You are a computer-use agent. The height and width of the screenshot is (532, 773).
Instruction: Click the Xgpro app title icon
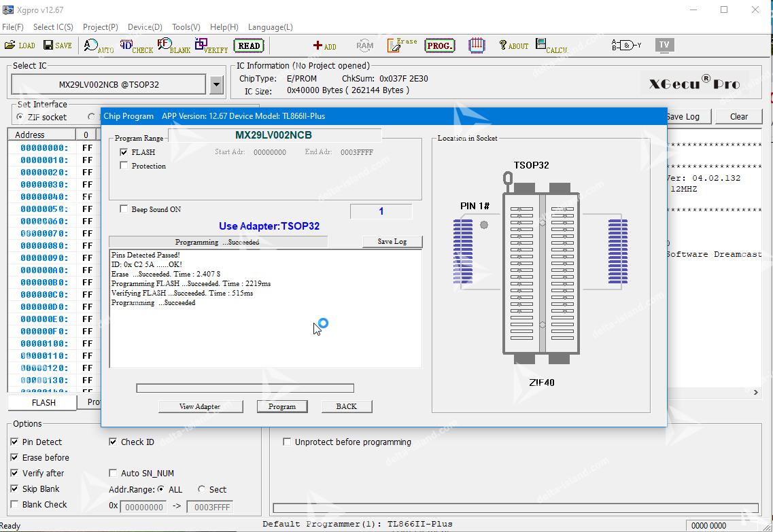(x=8, y=10)
